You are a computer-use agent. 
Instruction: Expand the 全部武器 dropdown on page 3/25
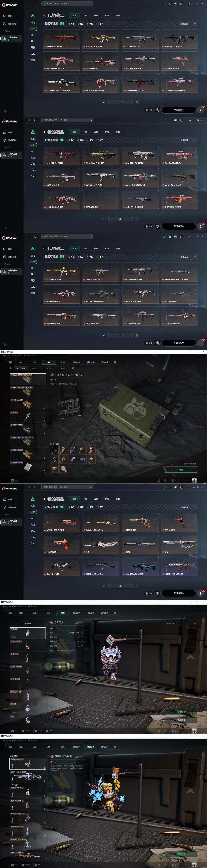[x=188, y=257]
